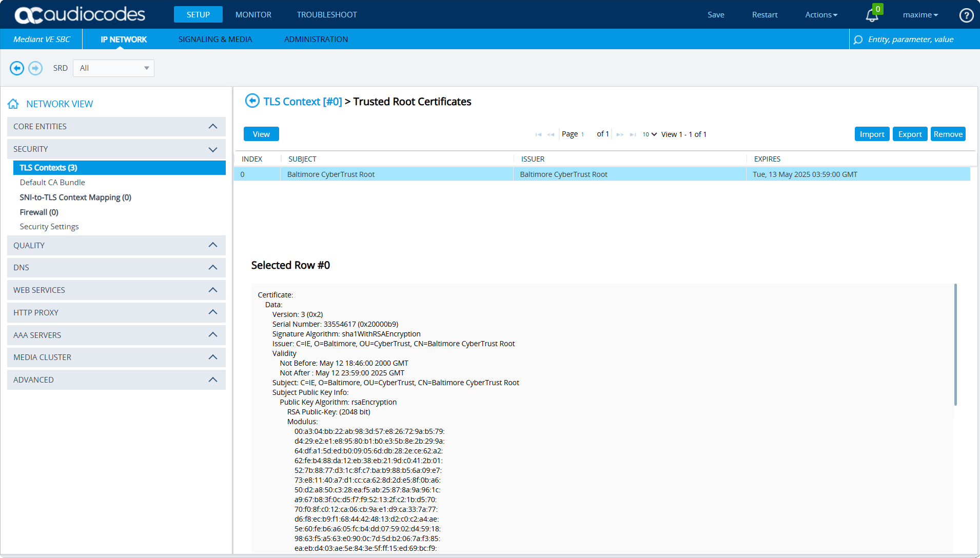Screen dimensions: 980x558
Task: Open the Actions dropdown menu
Action: click(x=821, y=15)
